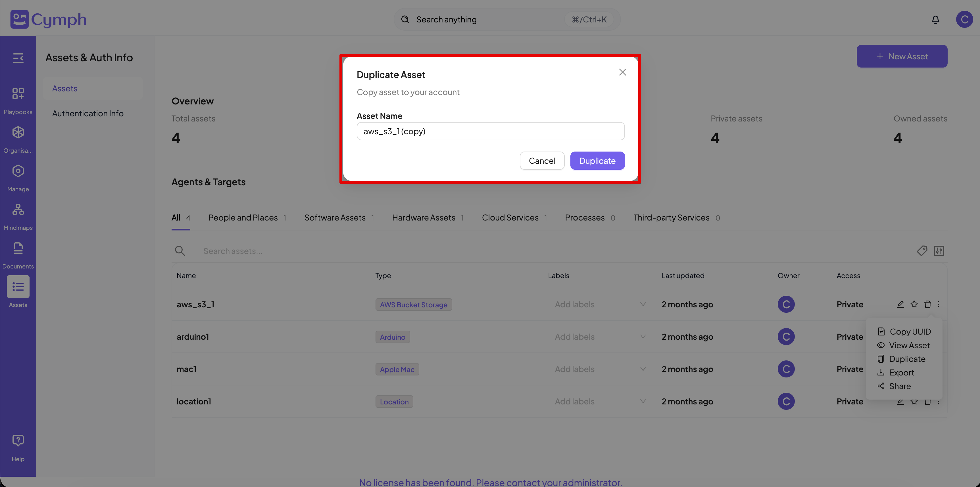Open the labels/tag filter icon above the asset table
Image resolution: width=980 pixels, height=487 pixels.
922,251
